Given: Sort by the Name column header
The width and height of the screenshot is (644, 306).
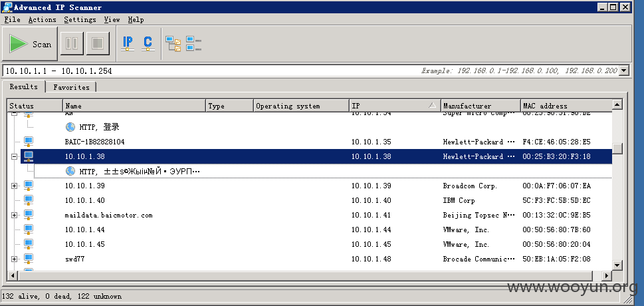Looking at the screenshot, I should tap(134, 106).
